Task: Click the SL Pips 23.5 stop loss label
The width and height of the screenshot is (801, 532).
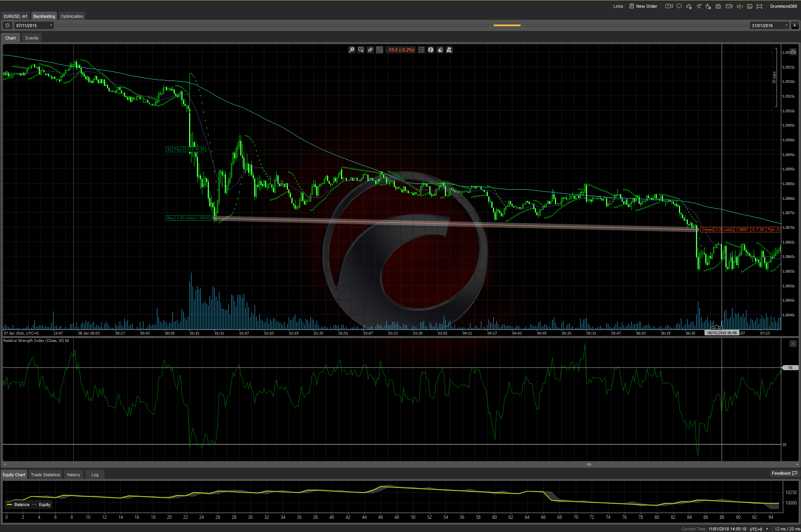Action: click(x=186, y=149)
